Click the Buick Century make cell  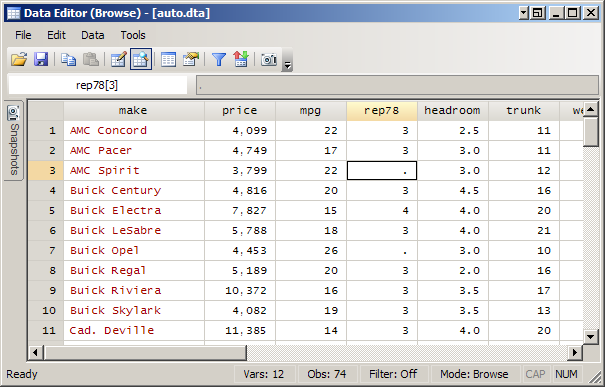pos(134,191)
